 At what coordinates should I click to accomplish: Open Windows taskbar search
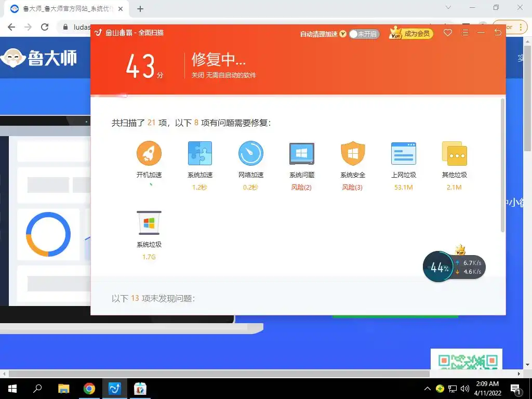click(x=37, y=389)
